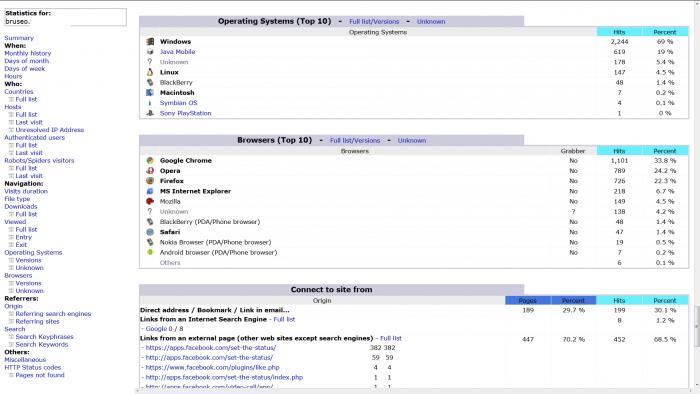Click the Mozilla browser icon
The height and width of the screenshot is (394, 700).
[150, 202]
